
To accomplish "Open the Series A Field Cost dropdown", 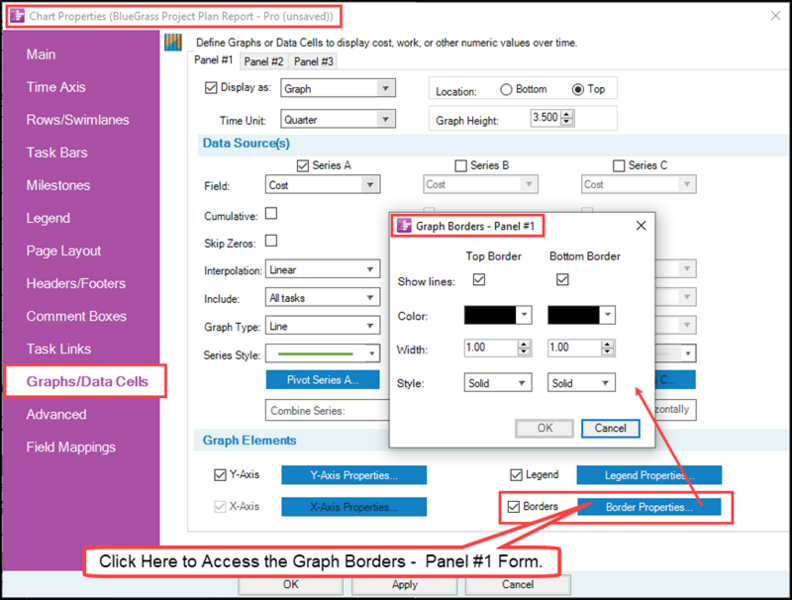I will click(322, 185).
